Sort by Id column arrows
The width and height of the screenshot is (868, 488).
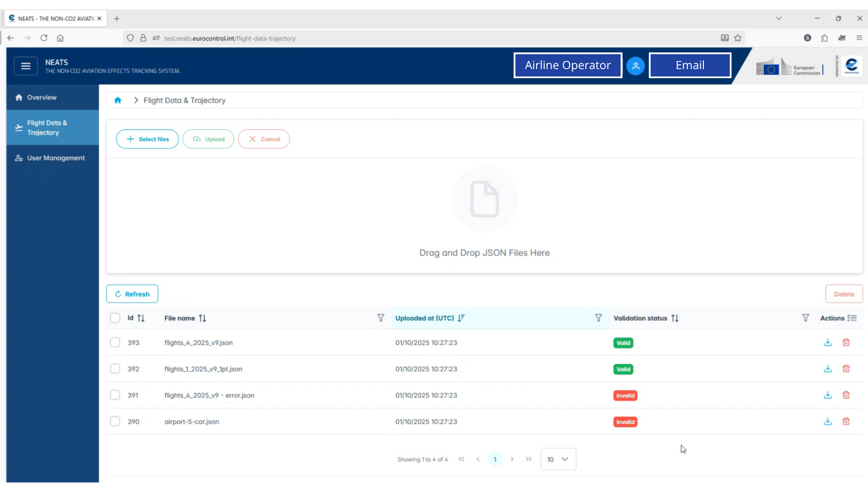141,318
